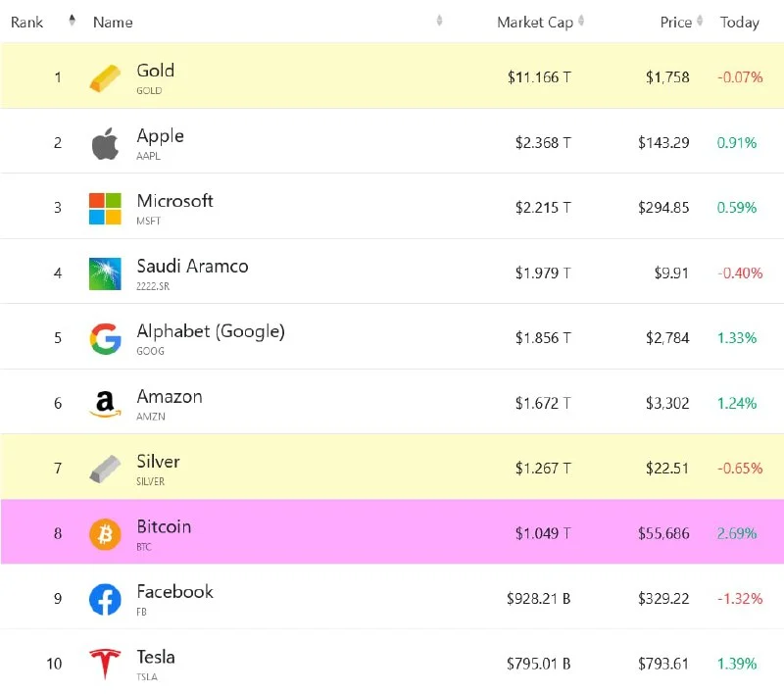Click the Market Cap header label
784x694 pixels.
pos(534,23)
